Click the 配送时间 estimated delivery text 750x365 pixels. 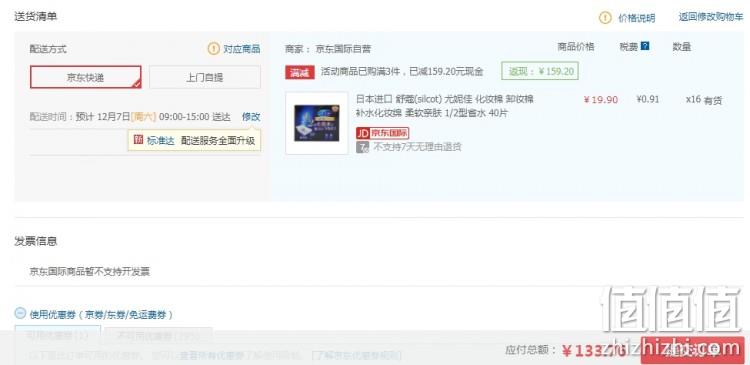click(130, 117)
